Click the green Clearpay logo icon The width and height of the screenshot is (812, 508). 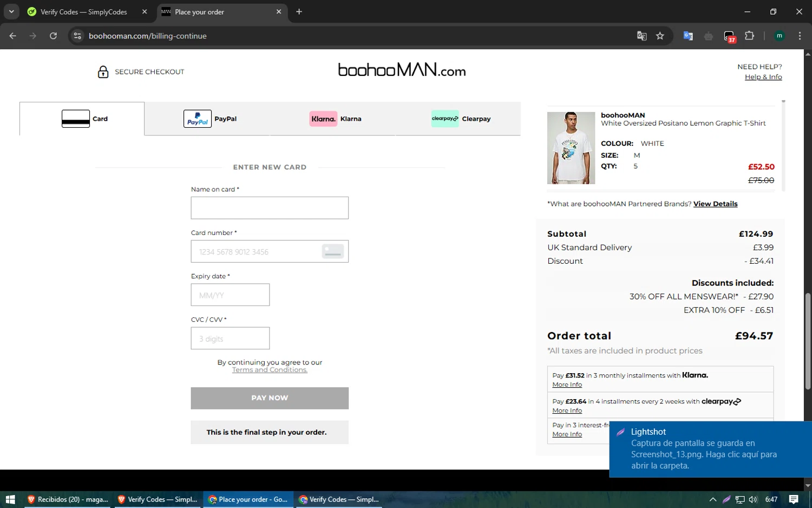point(445,119)
